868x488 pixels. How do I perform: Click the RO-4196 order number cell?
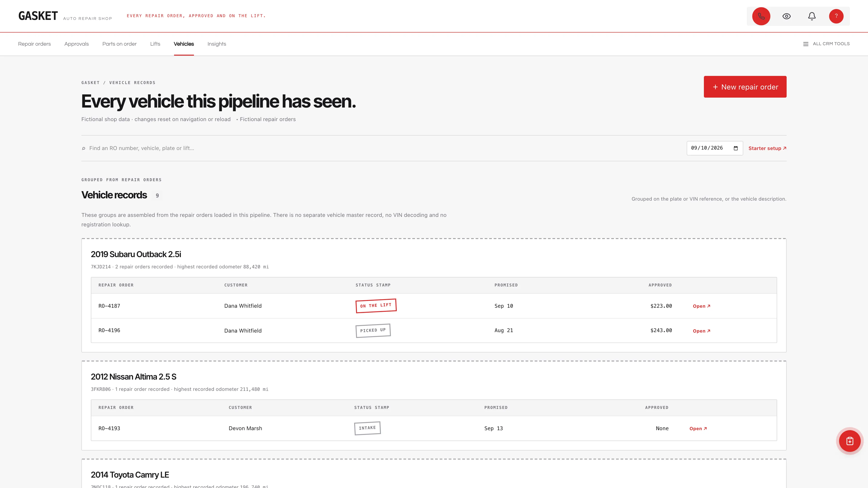(109, 330)
